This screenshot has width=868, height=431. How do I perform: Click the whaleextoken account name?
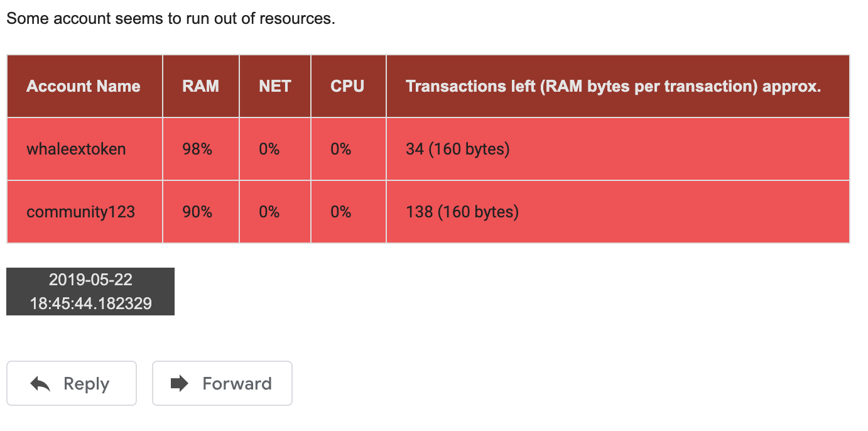pos(76,149)
